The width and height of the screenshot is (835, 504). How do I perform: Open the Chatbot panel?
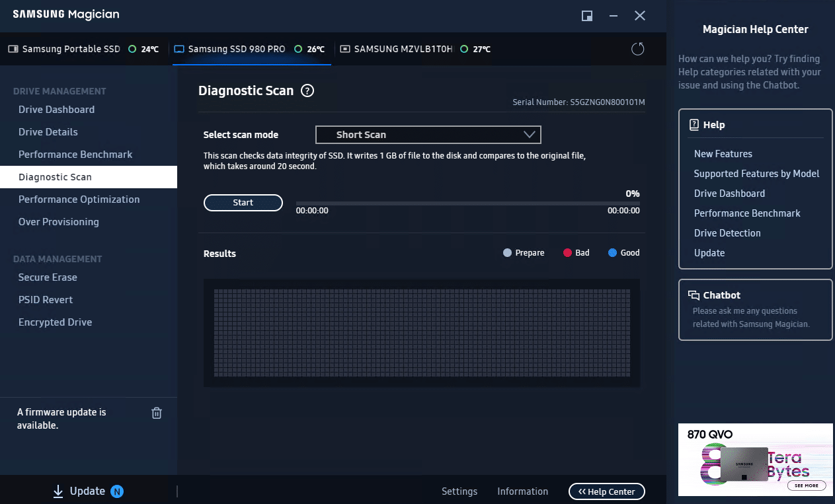click(x=756, y=310)
